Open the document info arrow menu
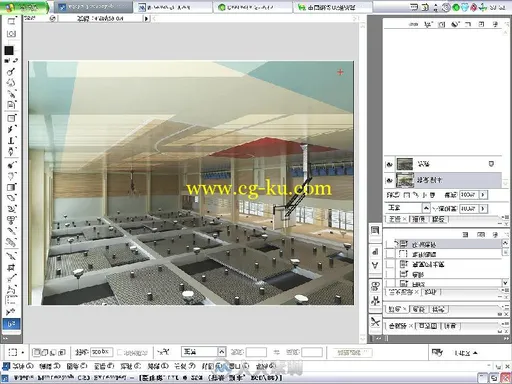Viewport: 512px width, 384px height. (146, 19)
